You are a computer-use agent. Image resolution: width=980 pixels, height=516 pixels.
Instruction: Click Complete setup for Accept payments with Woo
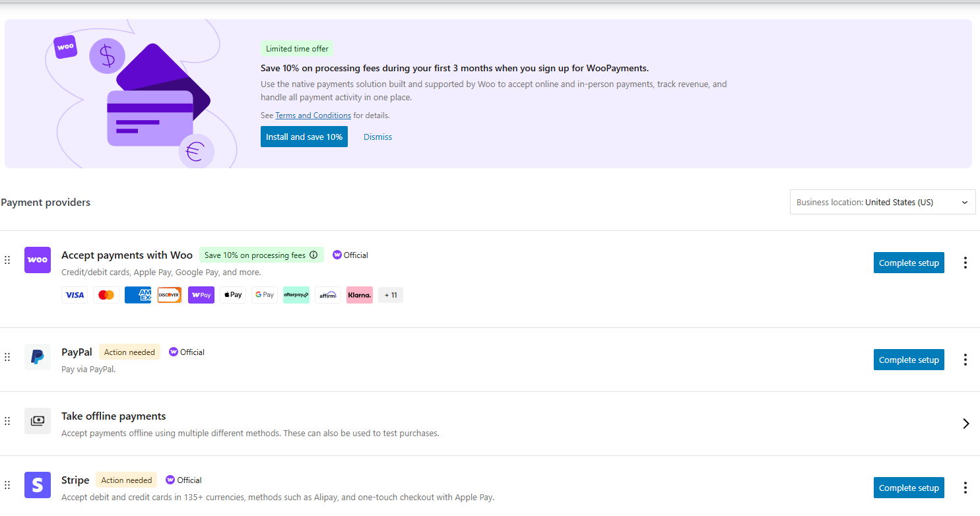coord(908,263)
